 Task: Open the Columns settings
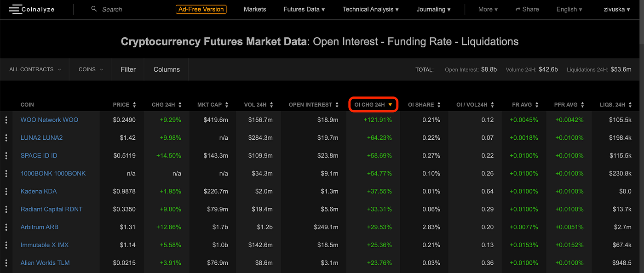167,69
